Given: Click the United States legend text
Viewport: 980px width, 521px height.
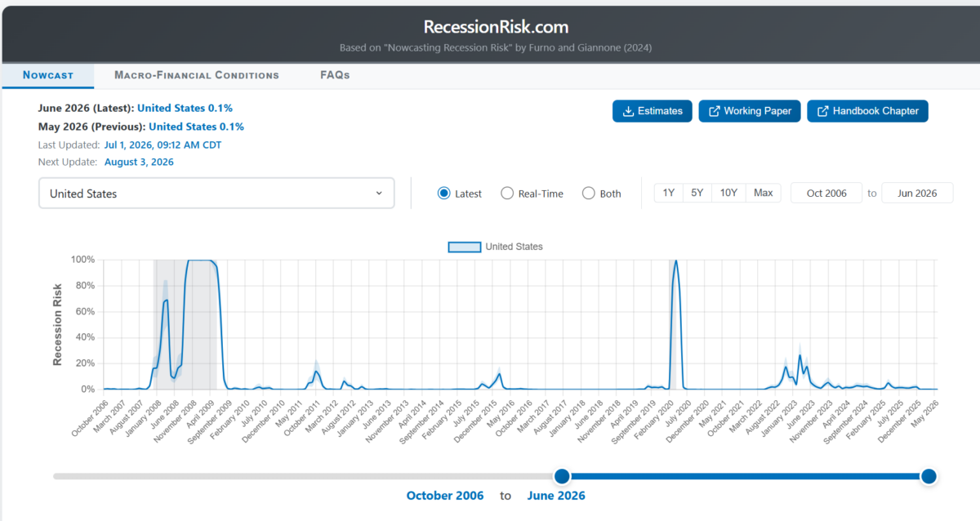Looking at the screenshot, I should point(514,247).
